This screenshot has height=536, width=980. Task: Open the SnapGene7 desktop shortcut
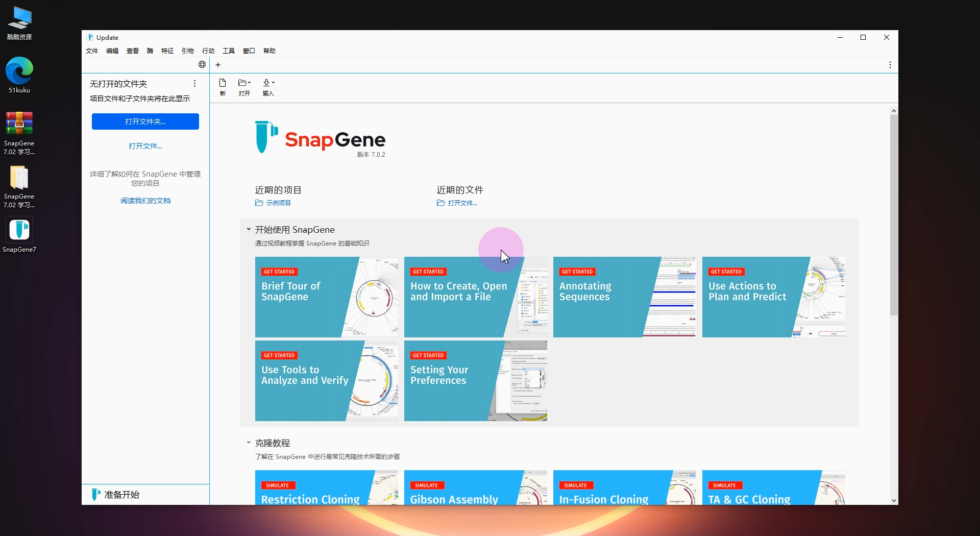pos(19,231)
